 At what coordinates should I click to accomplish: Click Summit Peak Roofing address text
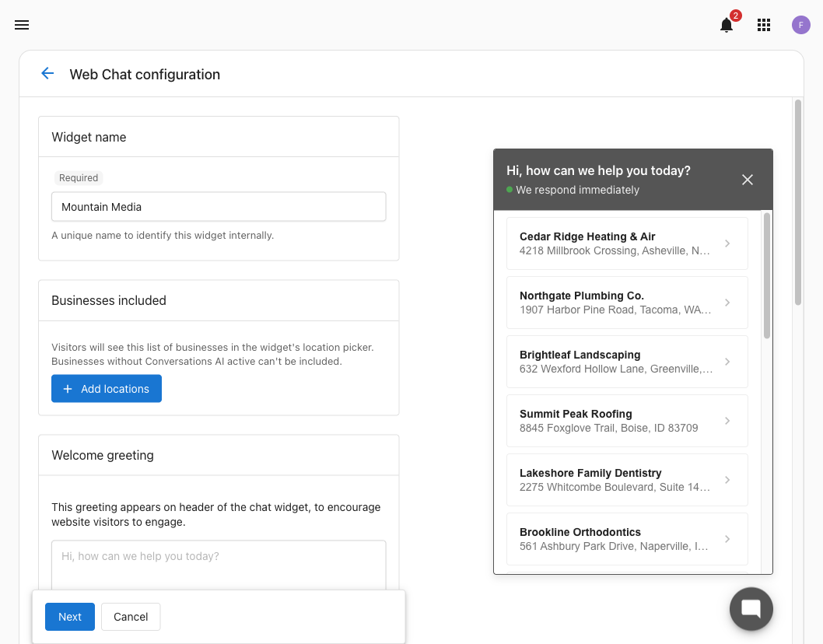pos(609,428)
